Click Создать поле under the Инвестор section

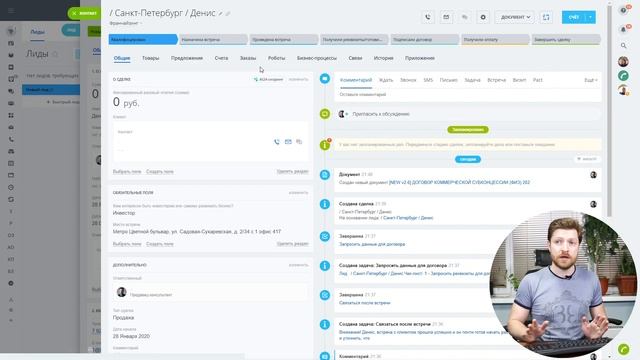coord(160,244)
